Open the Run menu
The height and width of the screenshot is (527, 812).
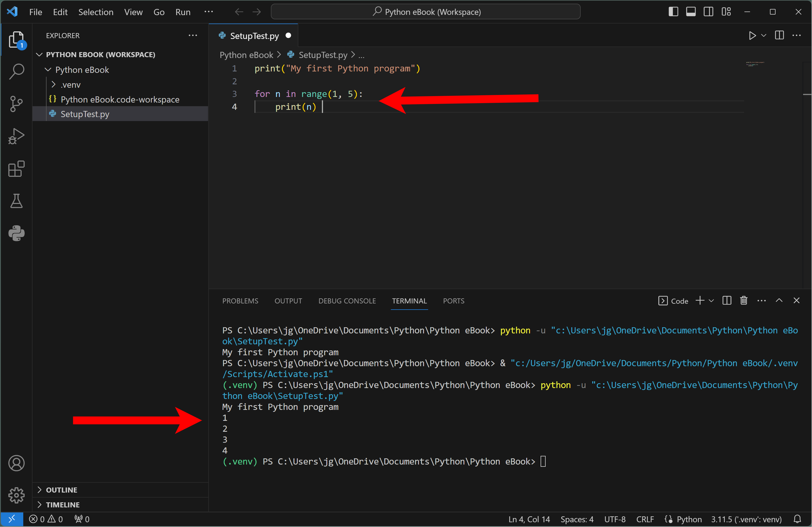(x=183, y=12)
